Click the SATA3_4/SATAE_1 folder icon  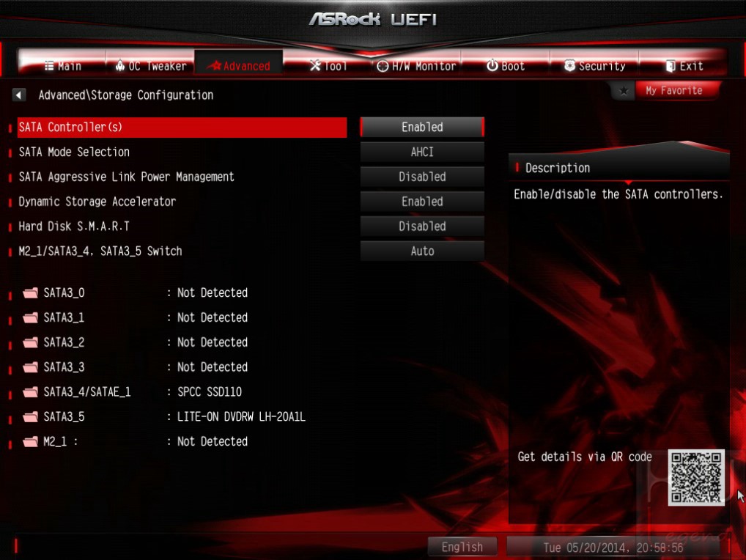click(x=31, y=391)
